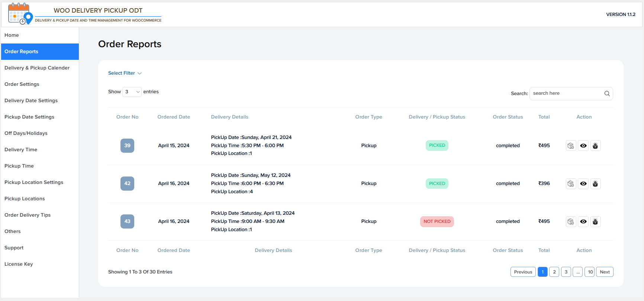This screenshot has height=301, width=644.
Task: Go to the Next page
Action: 605,272
